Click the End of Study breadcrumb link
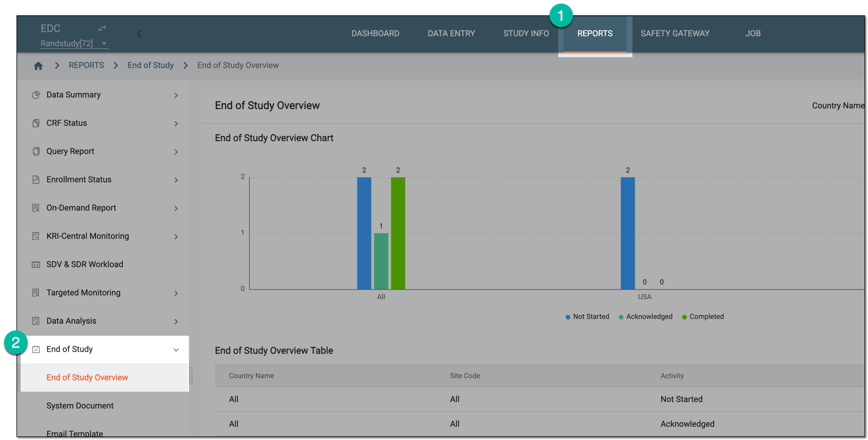The image size is (868, 440). click(150, 65)
